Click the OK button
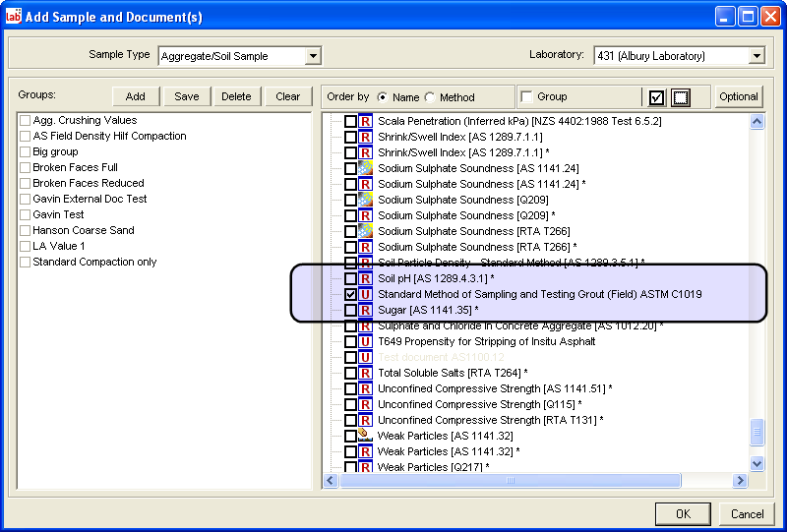The height and width of the screenshot is (532, 787). (x=683, y=513)
